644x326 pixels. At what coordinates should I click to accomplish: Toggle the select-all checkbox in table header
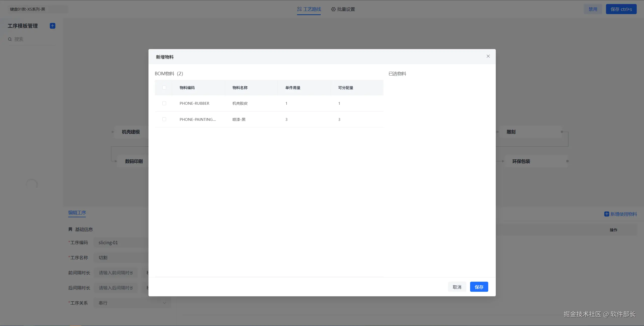pos(164,88)
